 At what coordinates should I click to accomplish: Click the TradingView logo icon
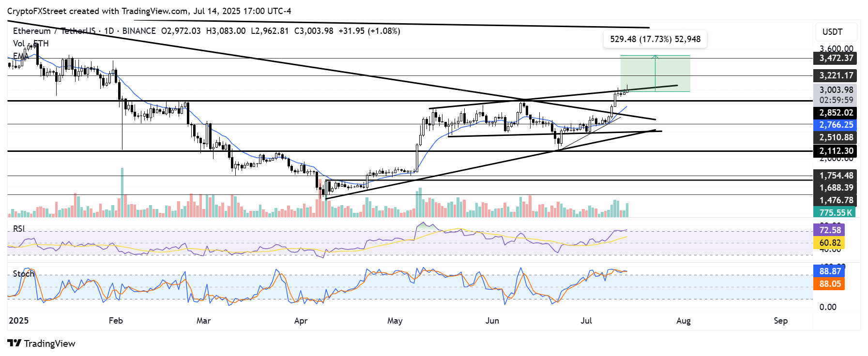[x=15, y=343]
